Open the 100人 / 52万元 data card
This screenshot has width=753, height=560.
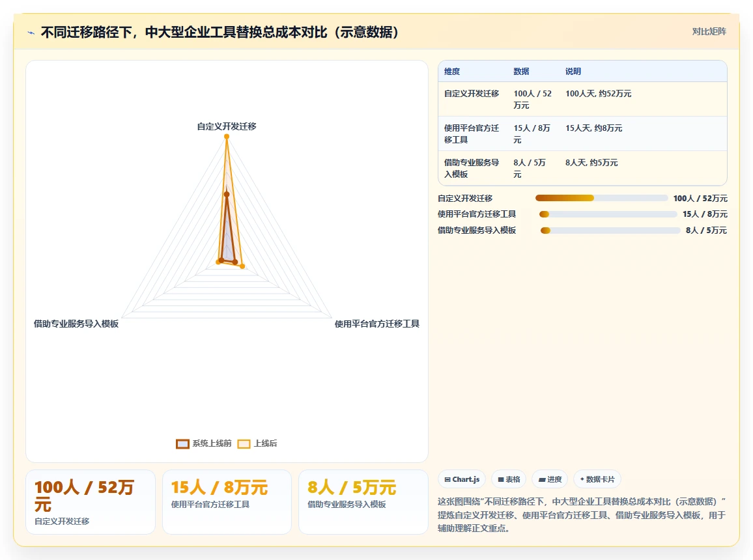point(91,502)
